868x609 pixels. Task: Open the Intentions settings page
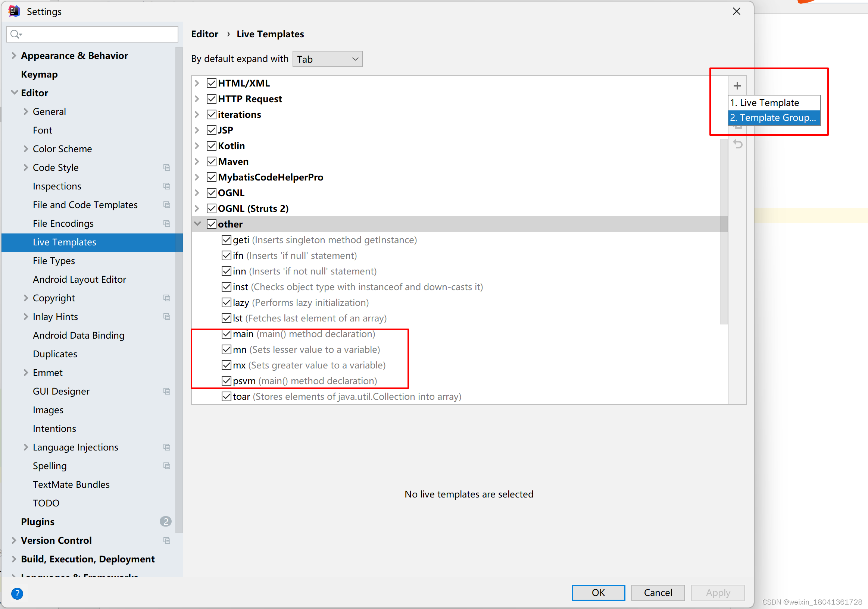pos(54,429)
